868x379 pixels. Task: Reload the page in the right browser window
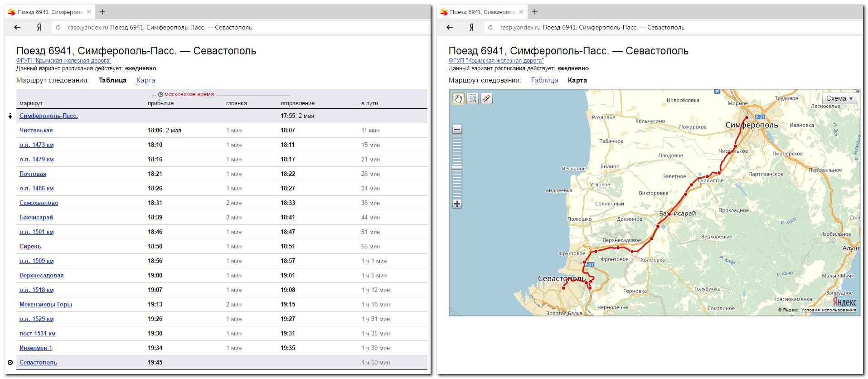(490, 27)
